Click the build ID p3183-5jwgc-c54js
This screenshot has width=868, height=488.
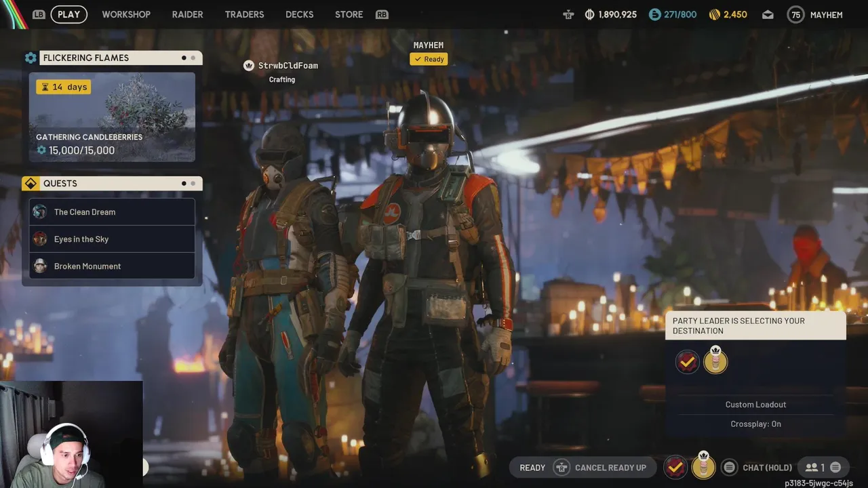point(818,483)
